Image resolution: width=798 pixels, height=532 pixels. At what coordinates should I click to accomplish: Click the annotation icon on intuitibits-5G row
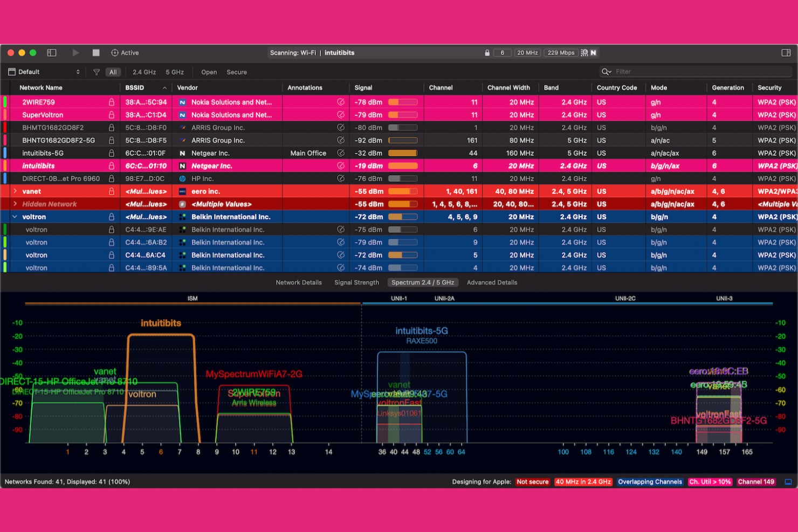[341, 153]
